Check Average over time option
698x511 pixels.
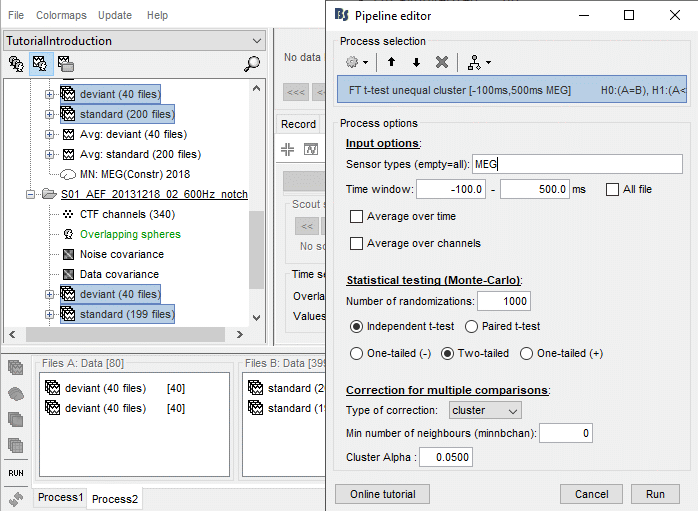357,216
